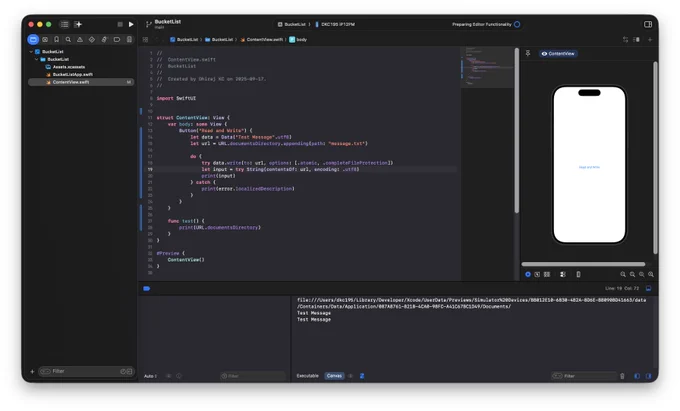This screenshot has width=680, height=411.
Task: Open the preview variants grid
Action: pos(547,274)
